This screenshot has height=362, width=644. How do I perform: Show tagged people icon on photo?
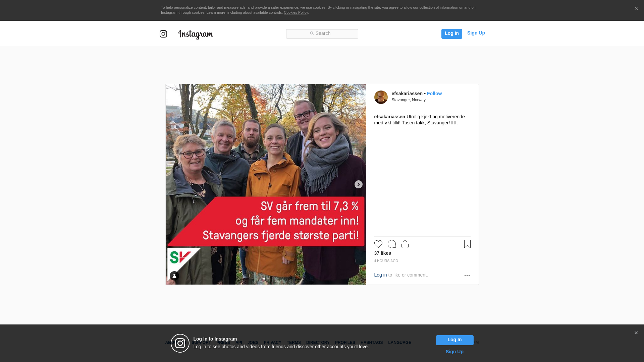[x=174, y=276]
